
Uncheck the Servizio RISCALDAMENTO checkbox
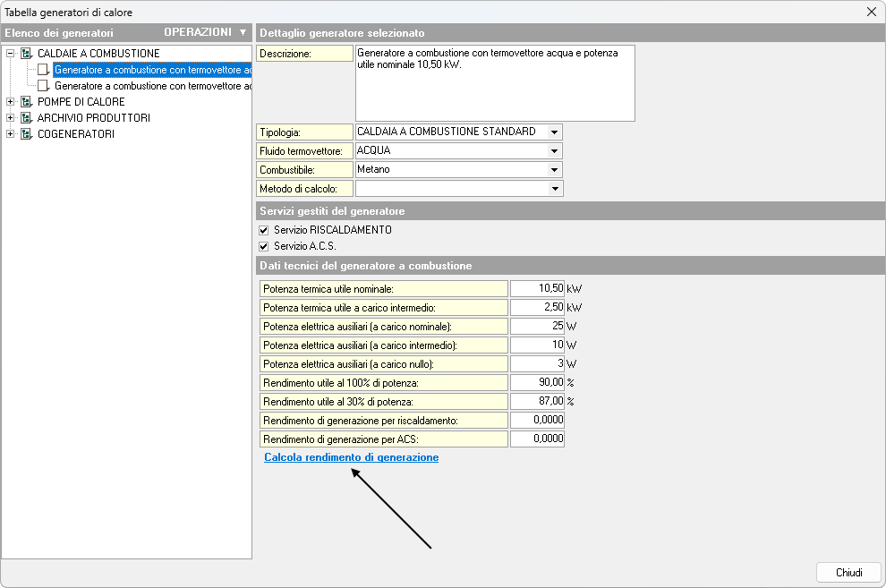click(x=264, y=230)
